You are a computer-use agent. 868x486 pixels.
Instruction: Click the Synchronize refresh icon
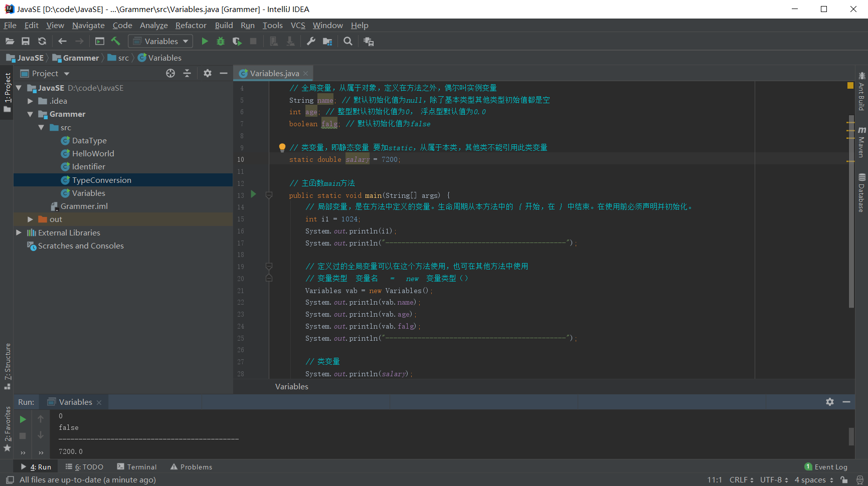click(42, 42)
